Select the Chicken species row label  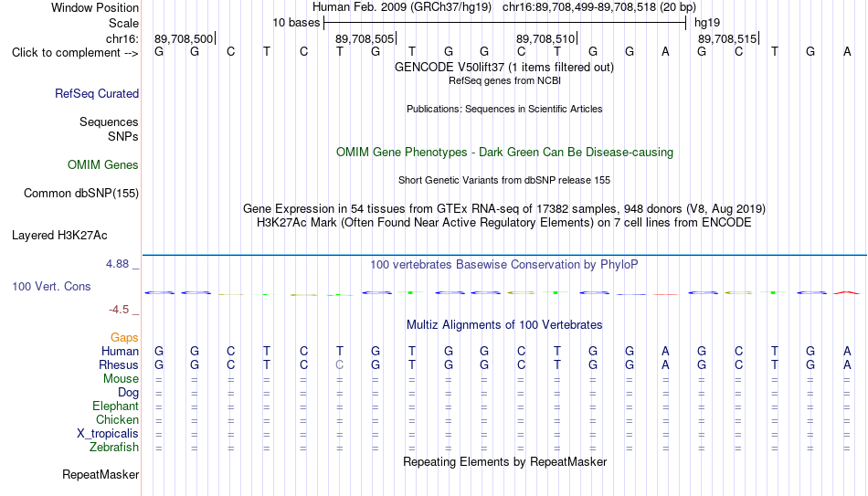pos(117,419)
